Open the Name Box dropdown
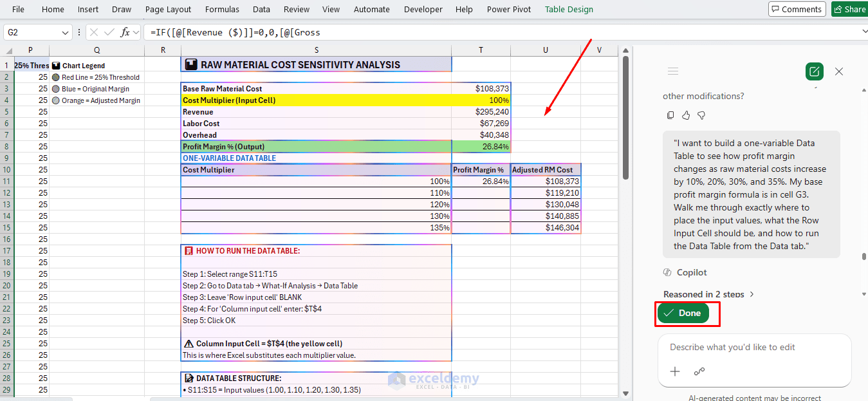The height and width of the screenshot is (401, 868). (66, 32)
